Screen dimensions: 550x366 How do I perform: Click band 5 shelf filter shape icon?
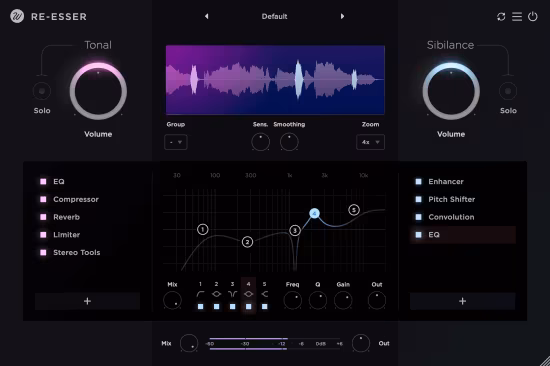point(265,294)
